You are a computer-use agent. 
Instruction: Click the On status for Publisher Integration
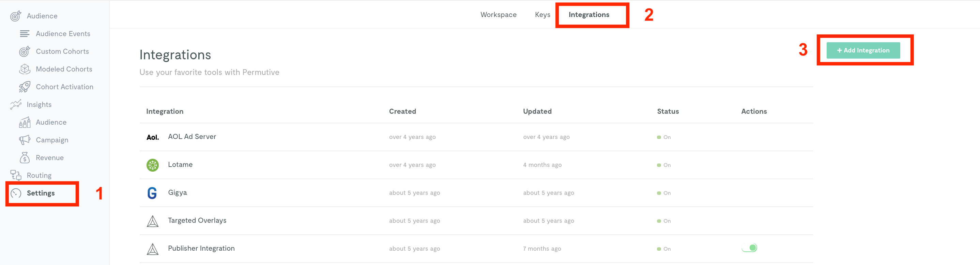click(x=664, y=249)
